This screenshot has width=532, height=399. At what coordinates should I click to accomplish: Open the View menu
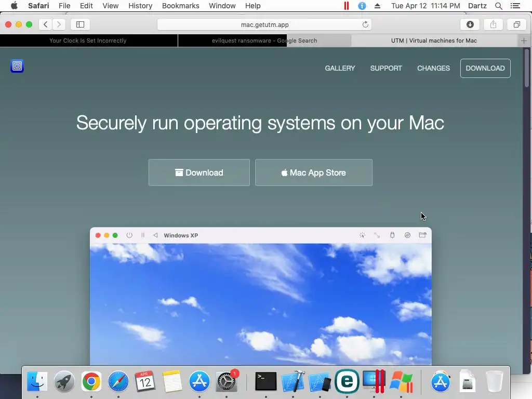[x=110, y=6]
